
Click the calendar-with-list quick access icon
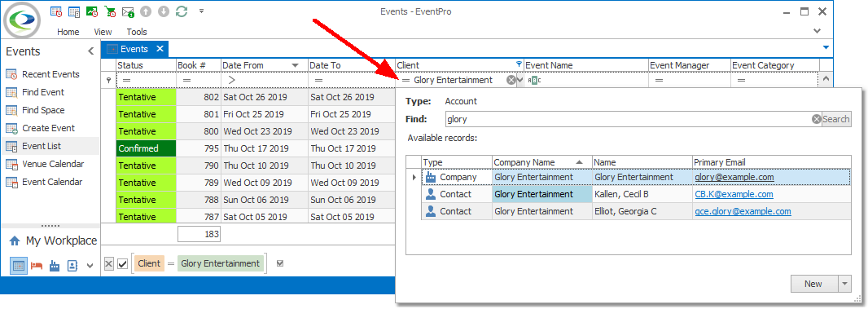[73, 11]
